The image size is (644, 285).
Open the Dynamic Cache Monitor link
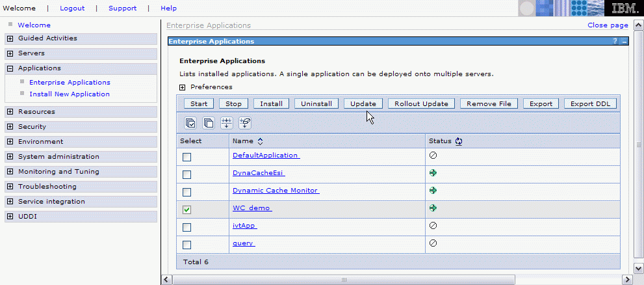pyautogui.click(x=276, y=191)
